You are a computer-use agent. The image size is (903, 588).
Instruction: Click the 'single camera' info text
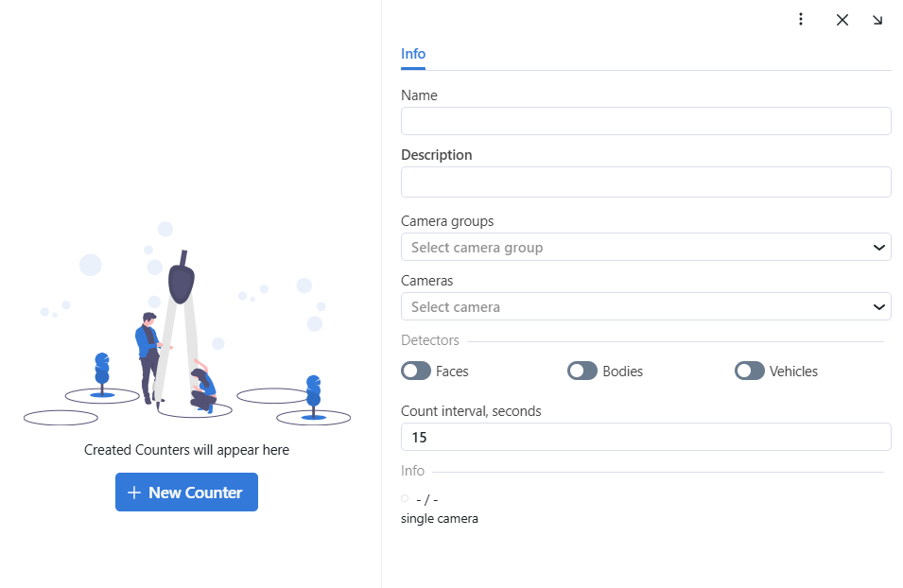[x=440, y=519]
